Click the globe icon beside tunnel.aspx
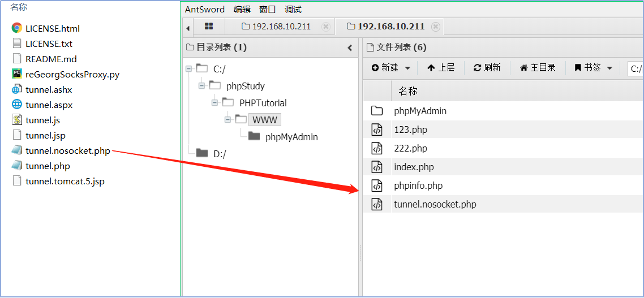Image resolution: width=644 pixels, height=298 pixels. [17, 105]
